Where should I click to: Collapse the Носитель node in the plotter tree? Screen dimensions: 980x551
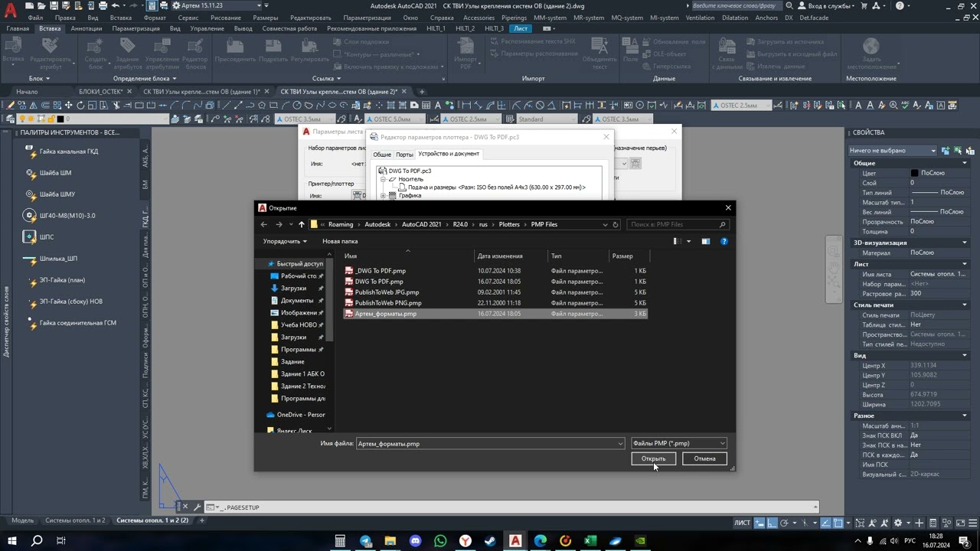pos(383,179)
